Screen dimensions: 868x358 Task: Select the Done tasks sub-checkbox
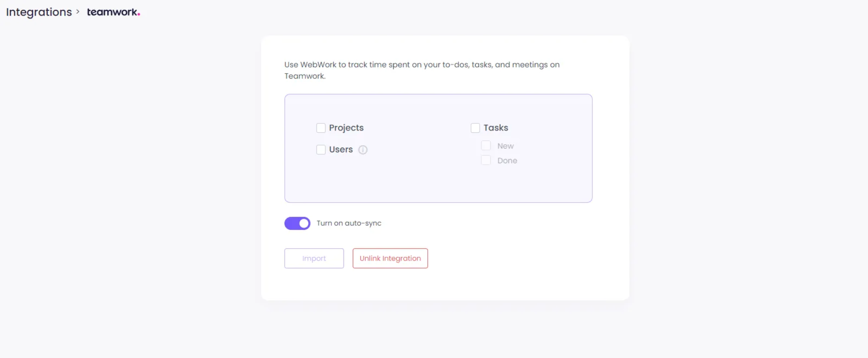point(486,160)
